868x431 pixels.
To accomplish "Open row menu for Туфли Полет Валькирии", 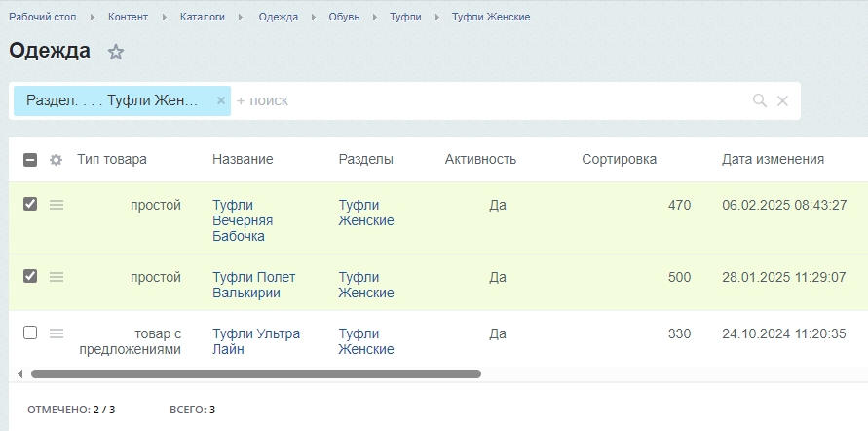I will [57, 277].
